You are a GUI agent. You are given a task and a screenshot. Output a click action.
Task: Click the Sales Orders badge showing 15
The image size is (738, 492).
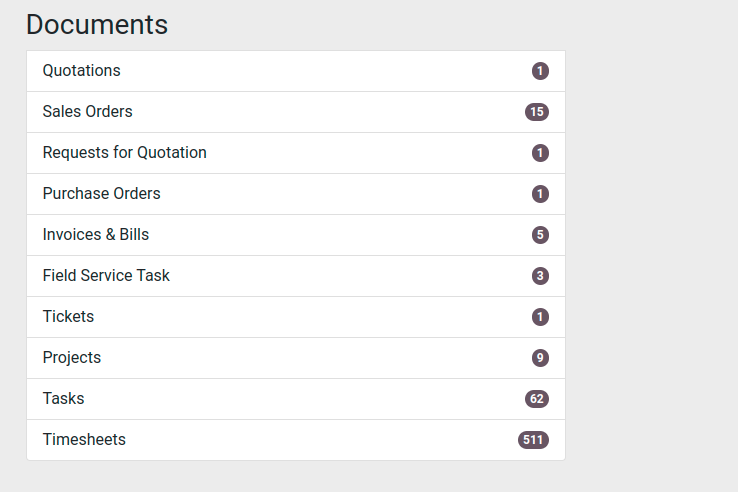tap(537, 112)
